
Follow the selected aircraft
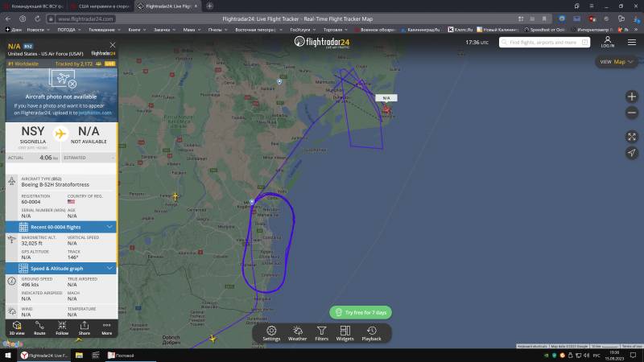[62, 328]
